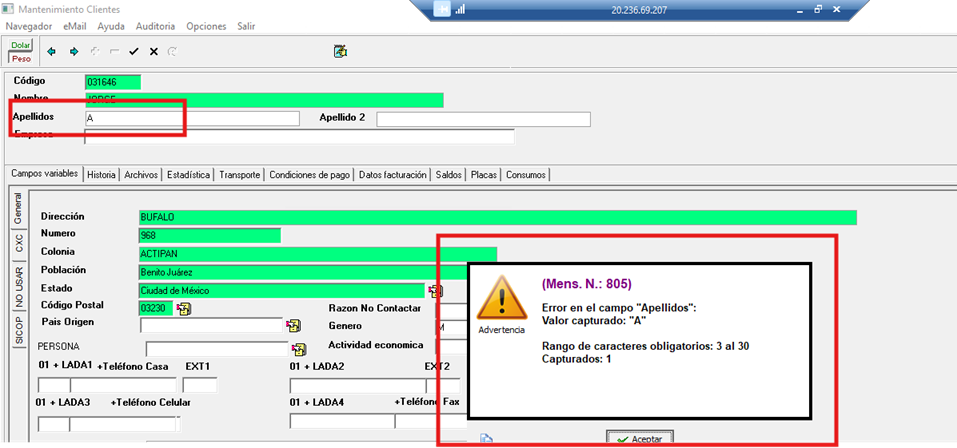Image resolution: width=957 pixels, height=448 pixels.
Task: Click the X cancel icon in toolbar
Action: [153, 51]
